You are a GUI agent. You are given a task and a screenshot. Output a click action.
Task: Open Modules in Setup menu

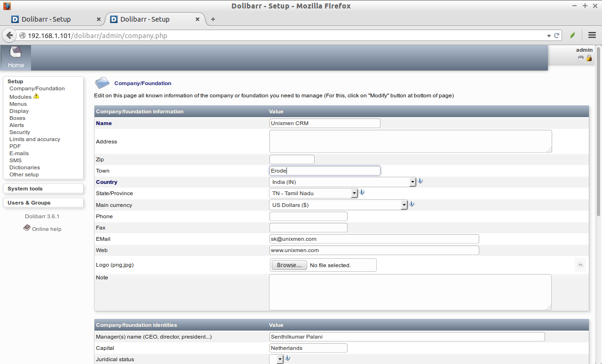tap(20, 97)
